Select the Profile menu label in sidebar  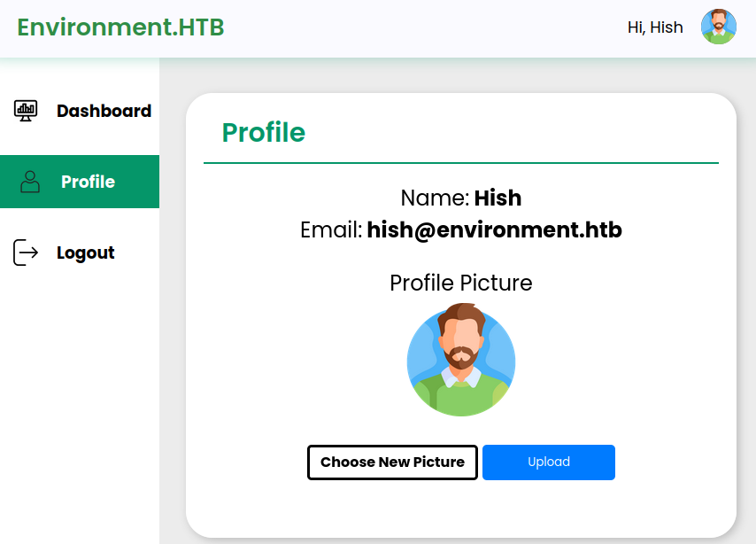coord(88,182)
